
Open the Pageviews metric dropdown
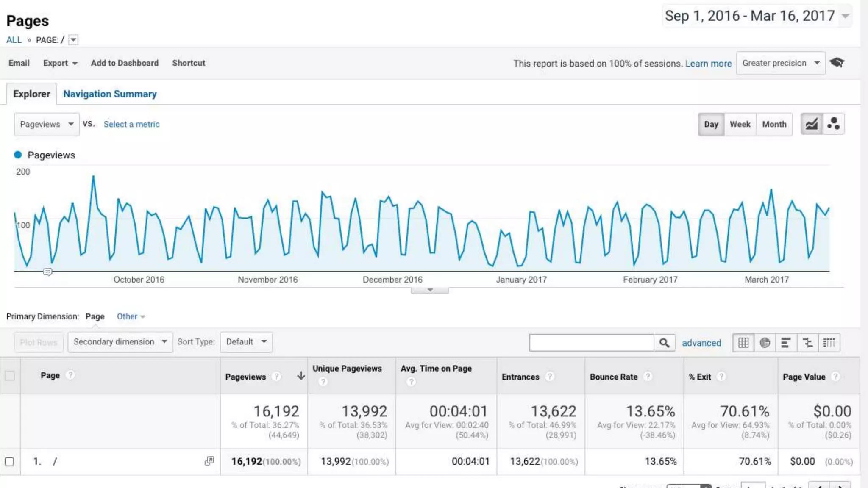point(47,124)
